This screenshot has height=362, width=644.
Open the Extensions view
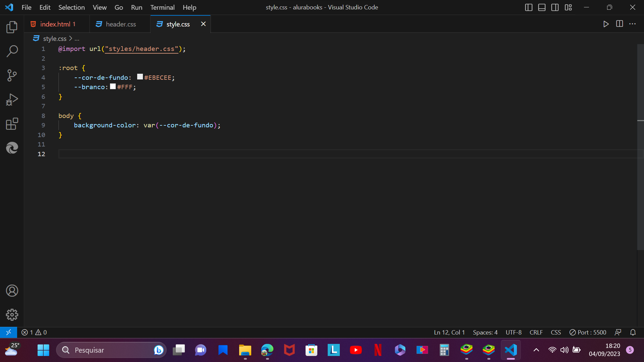tap(12, 124)
